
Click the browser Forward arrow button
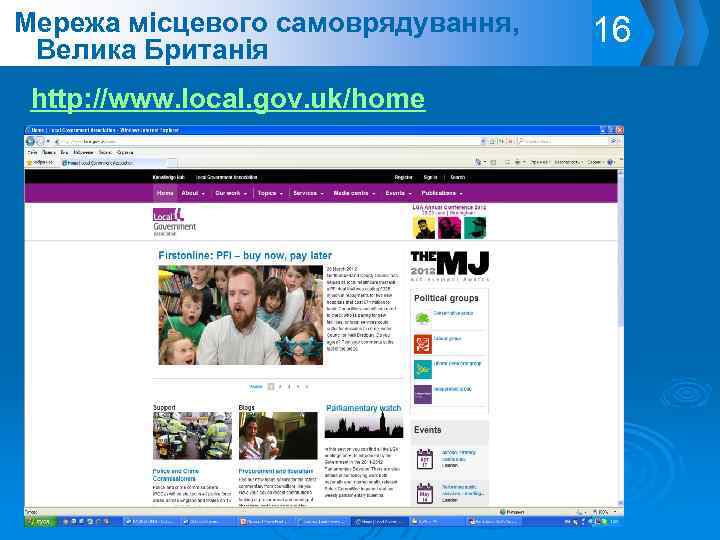[x=40, y=141]
